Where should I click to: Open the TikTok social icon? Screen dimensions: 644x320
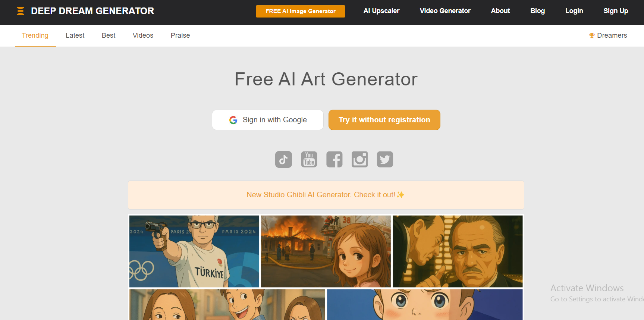click(x=283, y=159)
